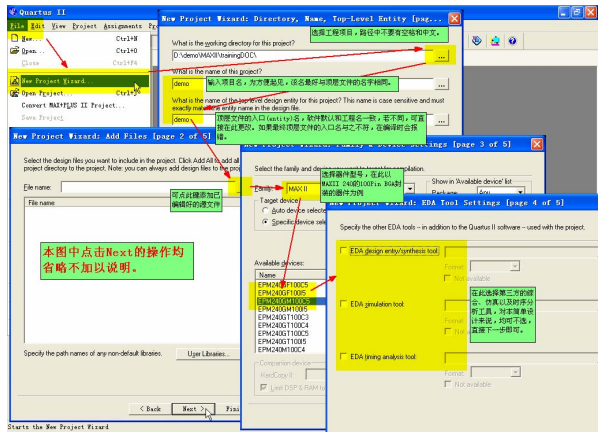The width and height of the screenshot is (609, 436).
Task: Select device EPM240GM100C5 in list
Action: [x=284, y=301]
